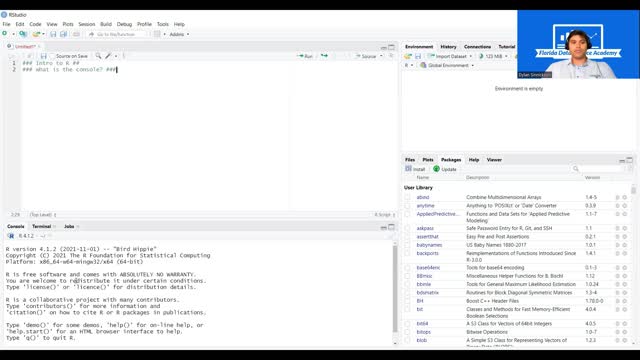Open the 123 MiB memory usage dropdown
Screen dimensions: 640x360
pos(493,56)
